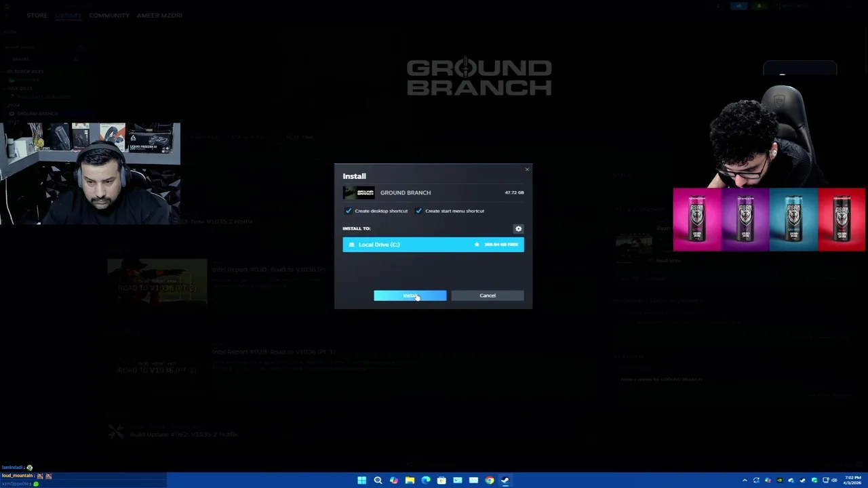Click the drive icon beside Local Drive (C:)
The height and width of the screenshot is (488, 868).
(x=351, y=245)
